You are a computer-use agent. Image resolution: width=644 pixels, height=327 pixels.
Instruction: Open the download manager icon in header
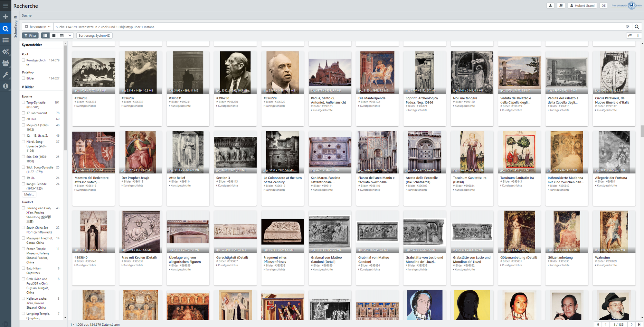pyautogui.click(x=551, y=5)
